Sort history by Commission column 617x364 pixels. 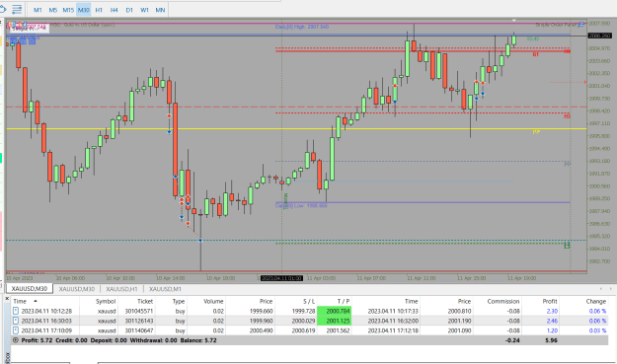(503, 301)
